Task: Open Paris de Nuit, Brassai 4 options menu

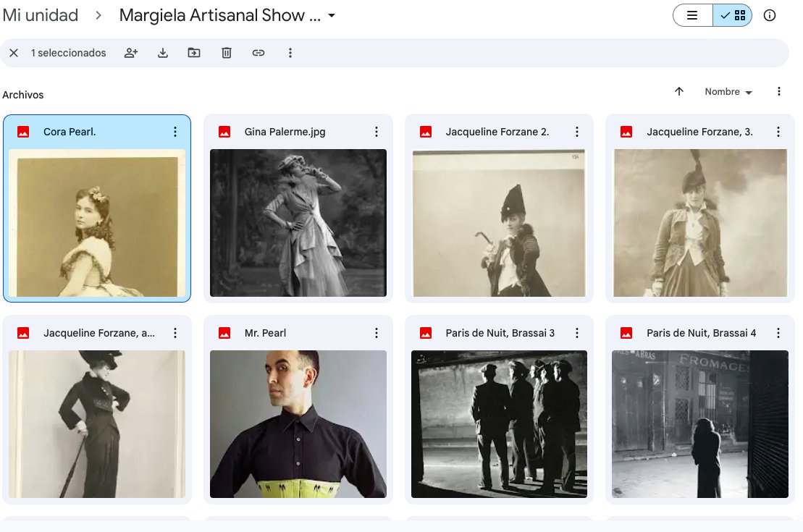Action: click(x=778, y=333)
